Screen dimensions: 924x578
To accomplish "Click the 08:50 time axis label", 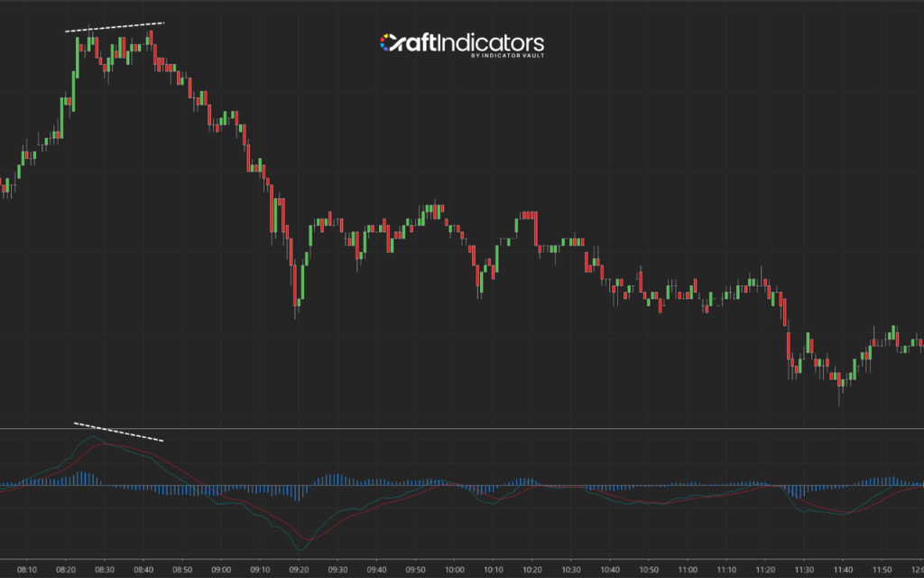I will [x=182, y=570].
